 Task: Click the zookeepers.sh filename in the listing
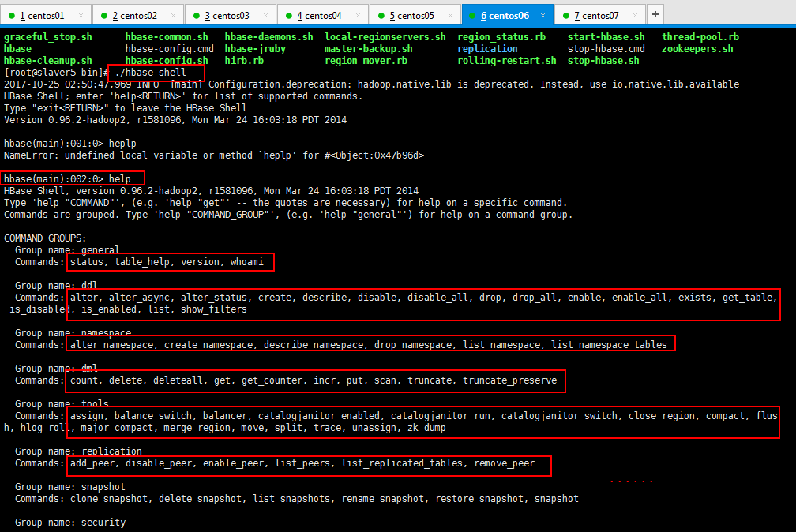coord(697,49)
